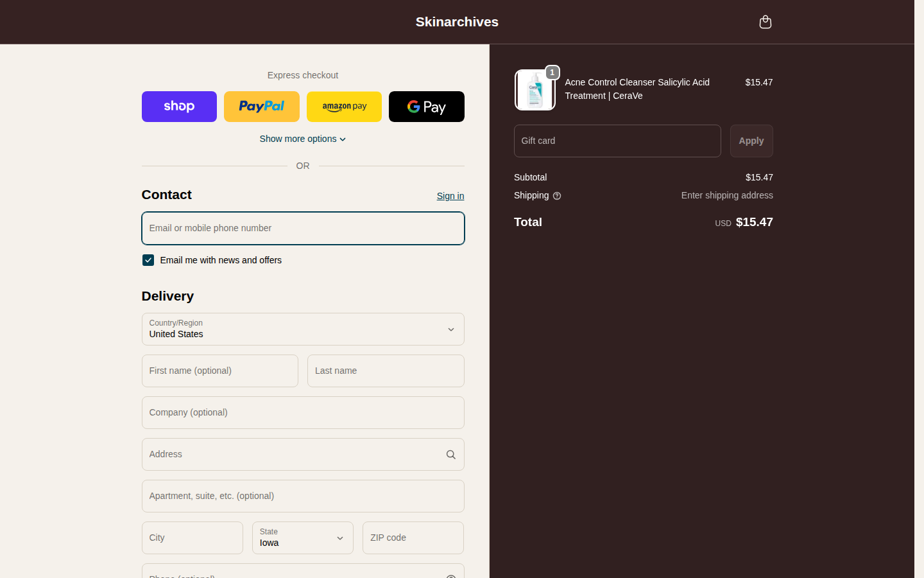Click the Apply gift card button
Screen dimensions: 924x578
pos(751,141)
